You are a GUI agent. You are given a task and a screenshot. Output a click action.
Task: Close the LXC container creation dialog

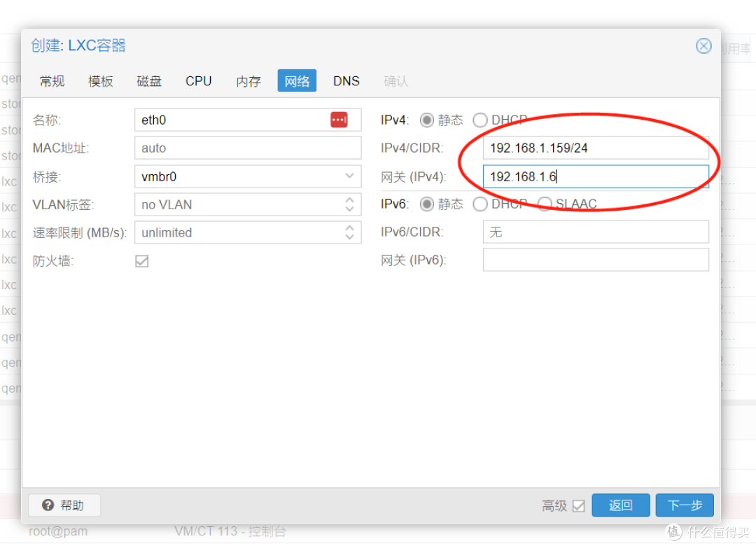703,45
